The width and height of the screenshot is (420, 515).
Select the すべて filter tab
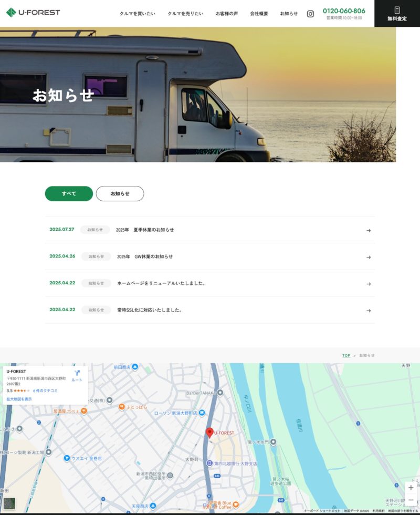pos(69,193)
